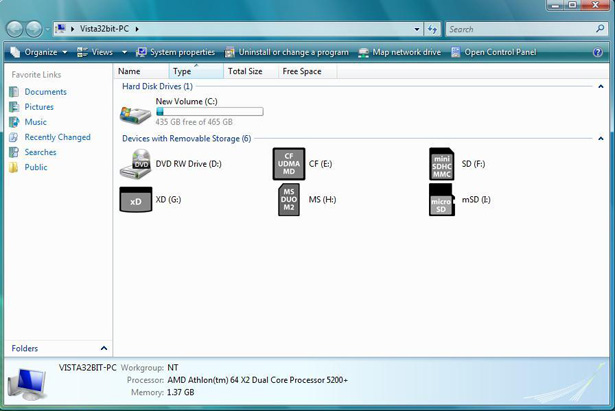Open the Searches favorite link
This screenshot has width=615, height=411.
pyautogui.click(x=40, y=152)
